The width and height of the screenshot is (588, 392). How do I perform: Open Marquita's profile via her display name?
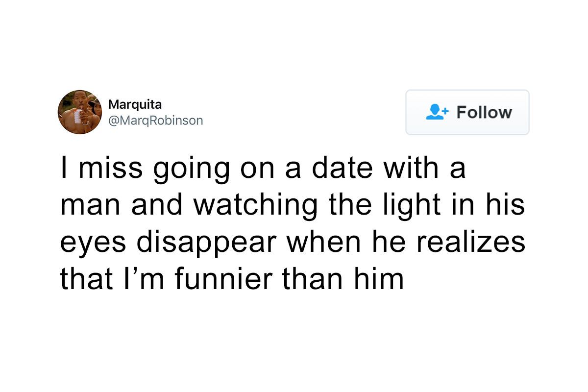click(x=135, y=104)
